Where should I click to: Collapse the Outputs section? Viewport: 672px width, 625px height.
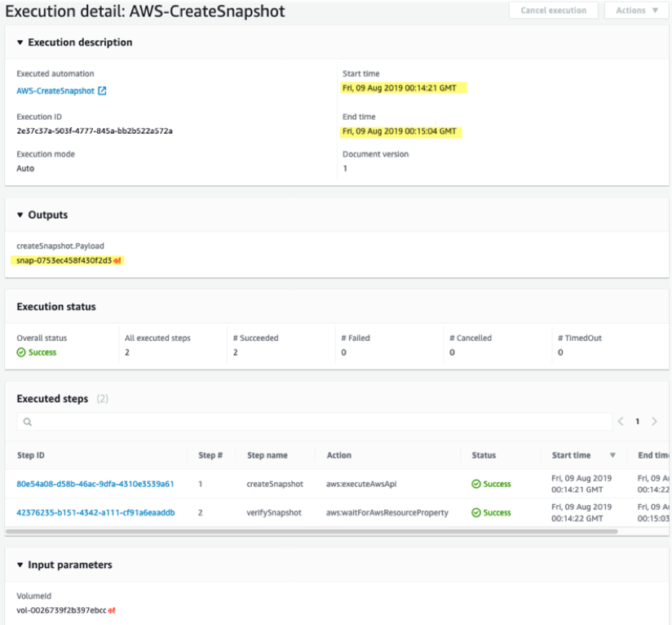[x=20, y=215]
